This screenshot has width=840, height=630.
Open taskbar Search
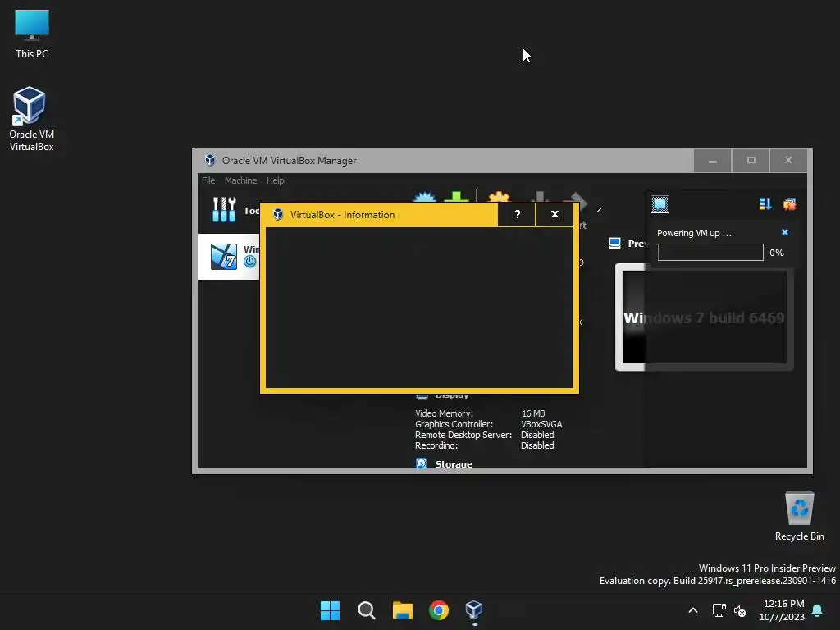(367, 610)
